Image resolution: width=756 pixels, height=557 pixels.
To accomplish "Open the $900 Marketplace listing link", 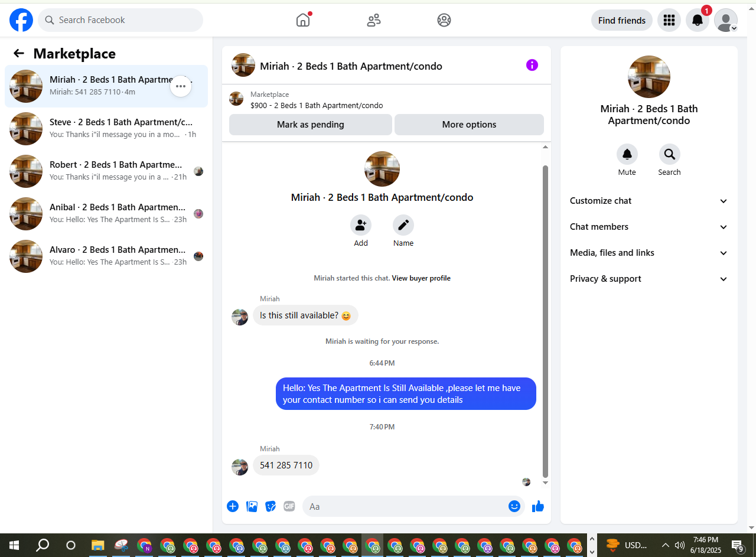I will click(x=317, y=106).
